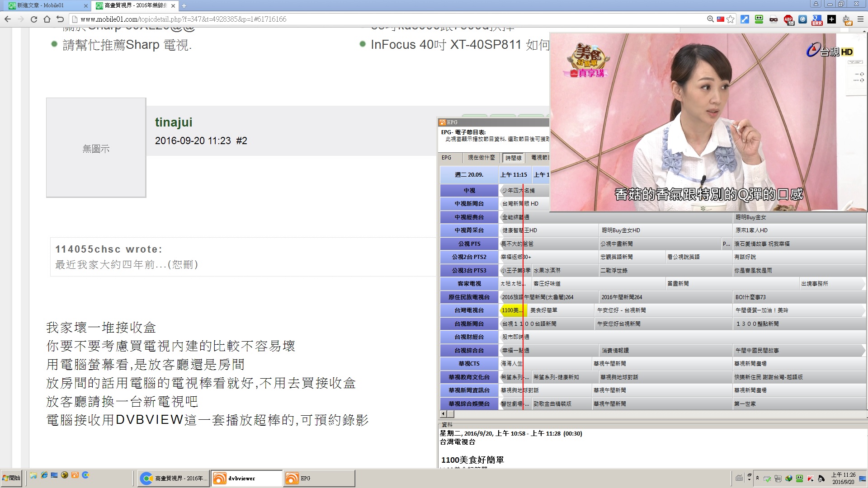Click the black plus extension icon
868x488 pixels.
pyautogui.click(x=831, y=19)
